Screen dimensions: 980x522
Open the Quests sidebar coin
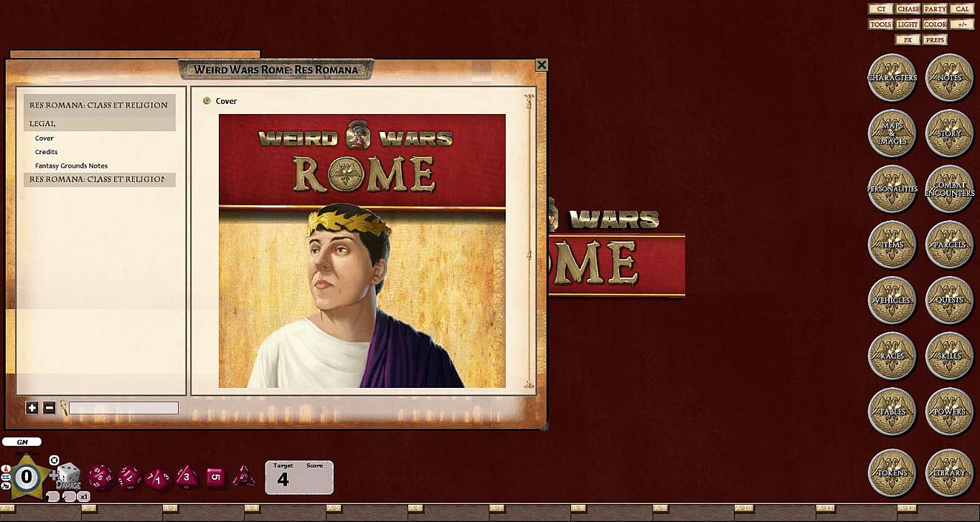pyautogui.click(x=949, y=300)
